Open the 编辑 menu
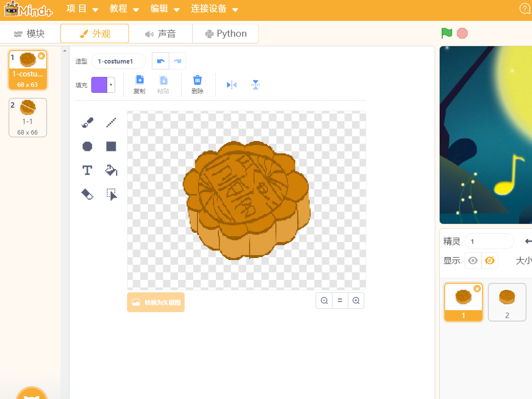Viewport: 532px width, 399px height. click(165, 9)
